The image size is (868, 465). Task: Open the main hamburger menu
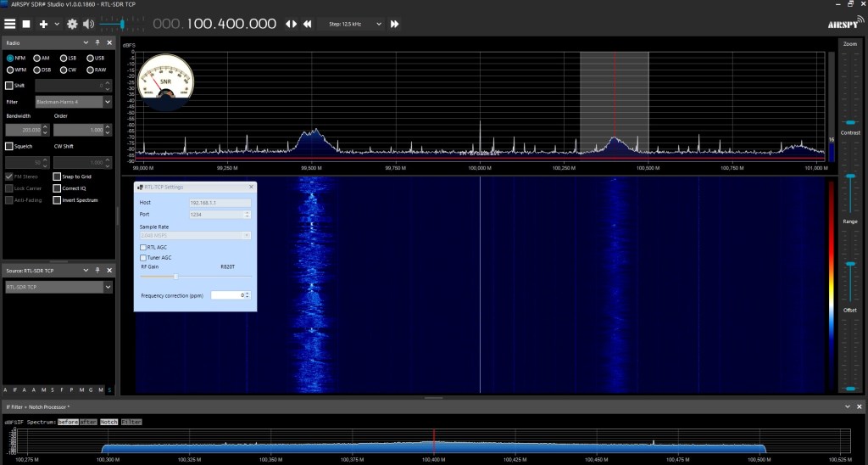(10, 25)
